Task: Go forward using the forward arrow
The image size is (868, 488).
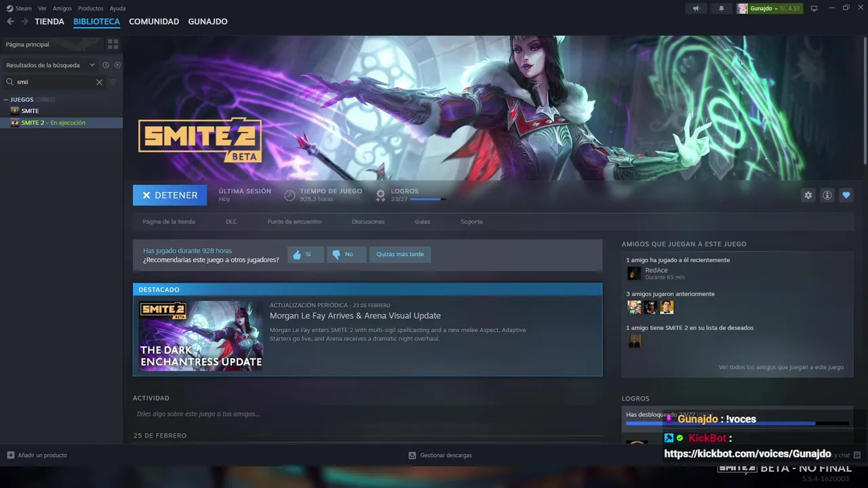Action: point(24,22)
